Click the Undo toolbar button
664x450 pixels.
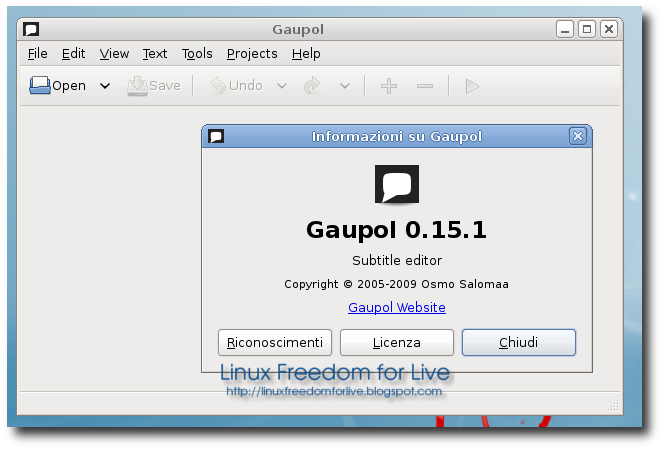point(236,86)
